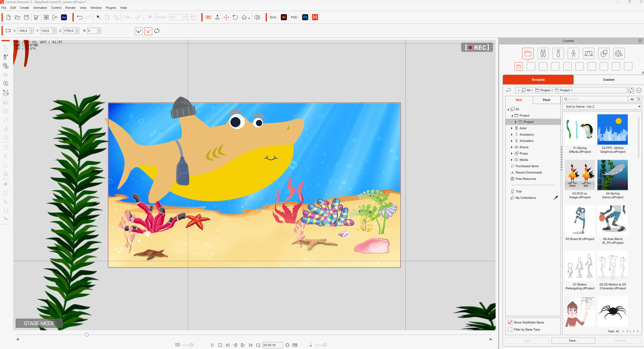Screen dimensions: 644x349
Task: Play the animation
Action: pos(213,345)
